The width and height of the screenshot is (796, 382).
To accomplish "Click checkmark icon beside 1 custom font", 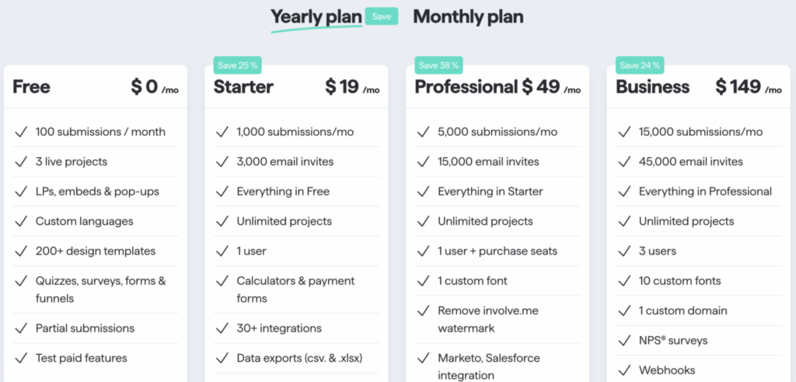I will (x=423, y=281).
